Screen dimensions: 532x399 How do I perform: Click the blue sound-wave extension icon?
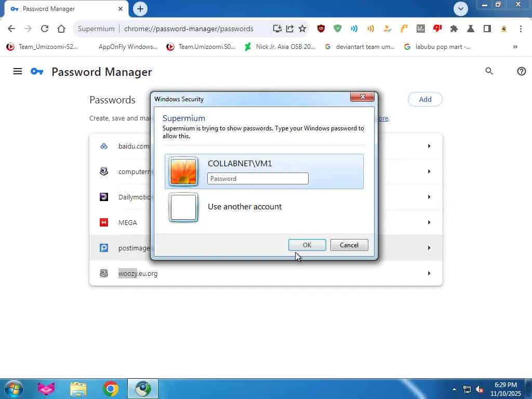(x=354, y=29)
